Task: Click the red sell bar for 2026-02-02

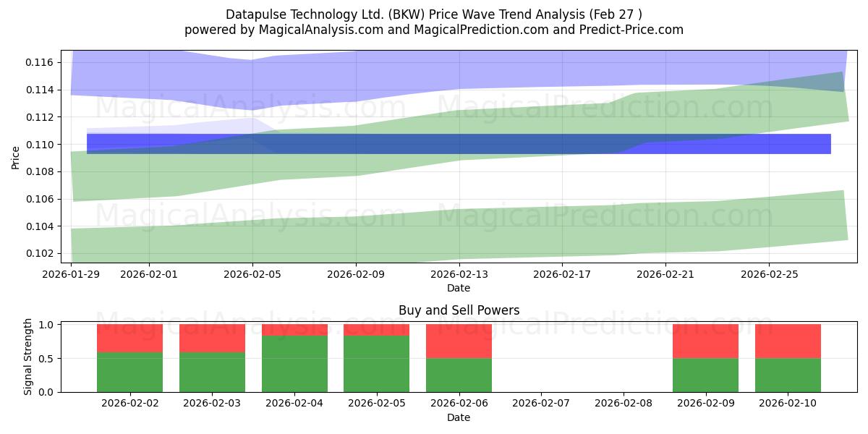Action: 129,339
